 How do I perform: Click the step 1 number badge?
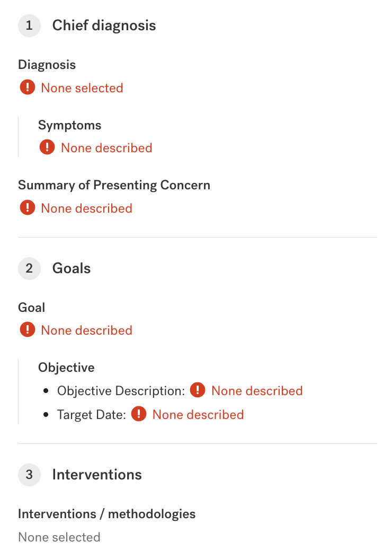click(29, 25)
